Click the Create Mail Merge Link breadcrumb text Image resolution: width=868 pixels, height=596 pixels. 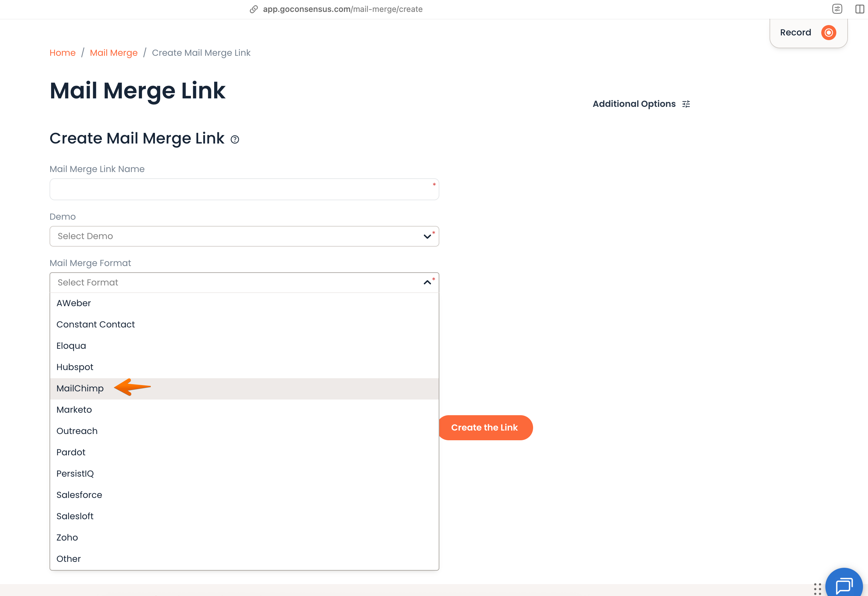coord(201,53)
